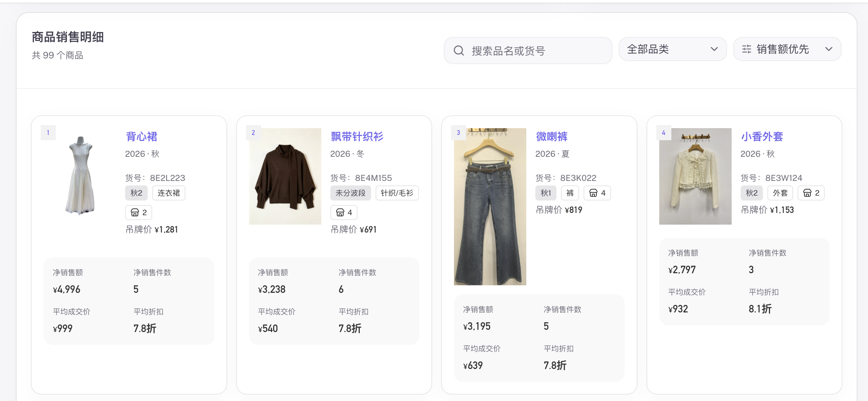868x401 pixels.
Task: Click the search magnifier icon
Action: 458,51
